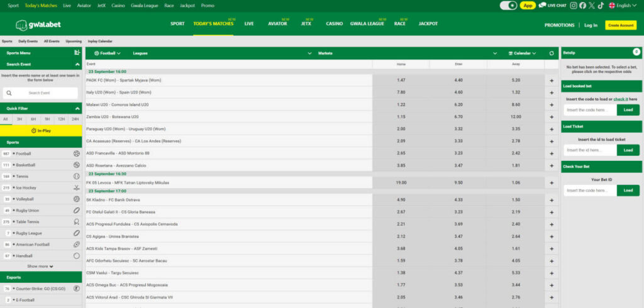This screenshot has height=308, width=644.
Task: Click the Rugby Union ball icon
Action: (76, 211)
